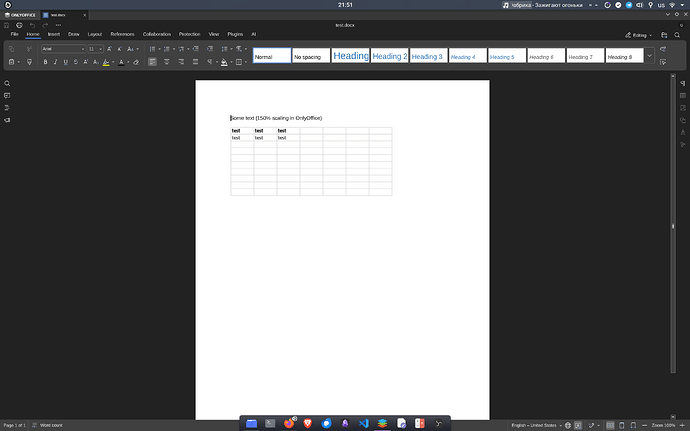Toggle Bold formatting
The width and height of the screenshot is (690, 431).
pyautogui.click(x=45, y=62)
